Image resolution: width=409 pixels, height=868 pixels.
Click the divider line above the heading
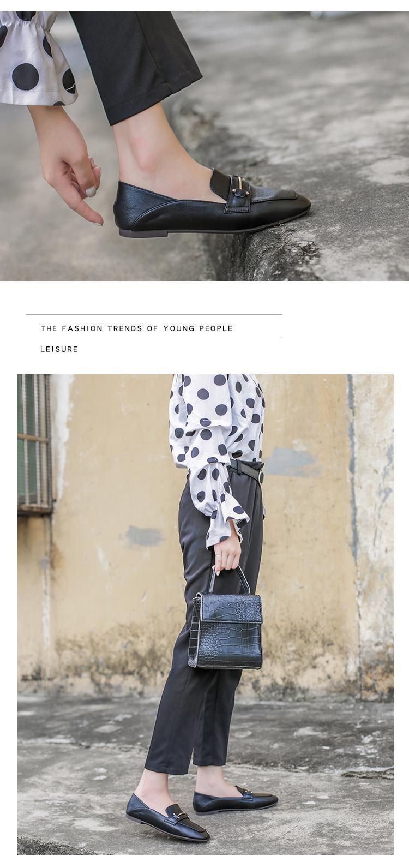[154, 315]
